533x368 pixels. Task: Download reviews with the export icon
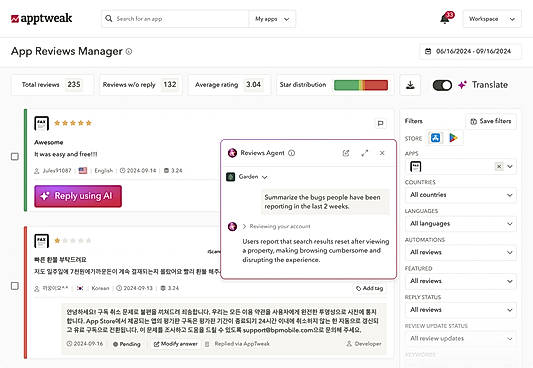(x=410, y=85)
